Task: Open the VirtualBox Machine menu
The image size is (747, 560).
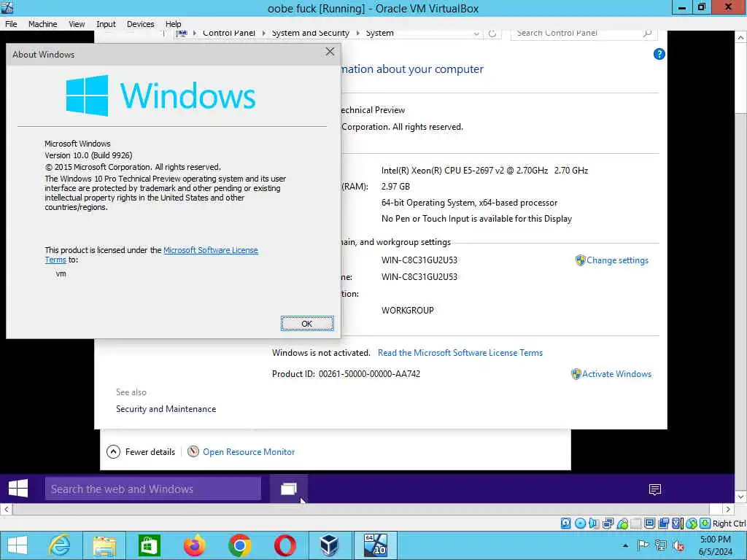Action: [x=42, y=24]
